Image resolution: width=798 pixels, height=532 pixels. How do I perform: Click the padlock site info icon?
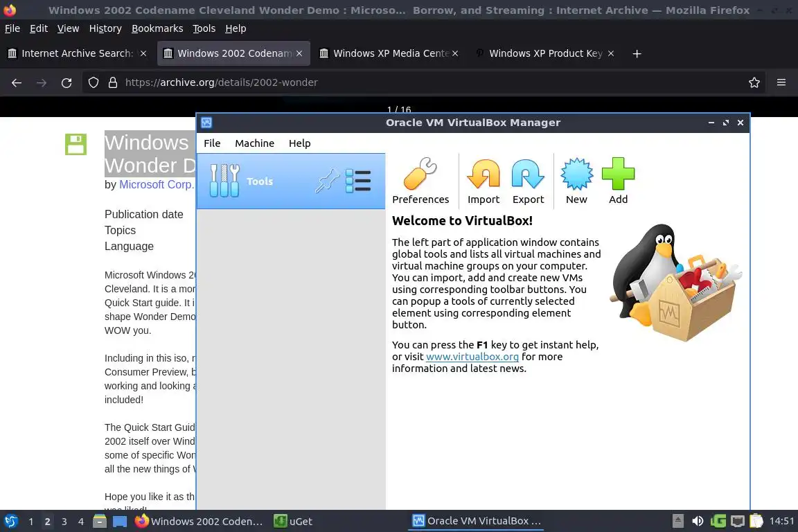click(x=113, y=82)
